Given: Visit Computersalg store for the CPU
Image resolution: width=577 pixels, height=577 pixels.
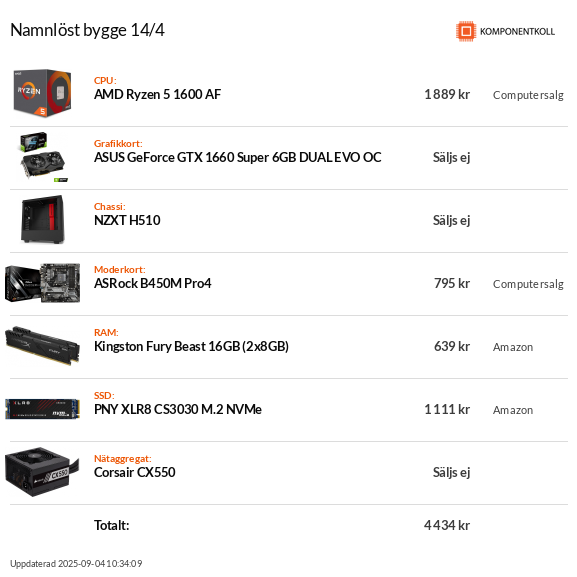Looking at the screenshot, I should point(528,95).
